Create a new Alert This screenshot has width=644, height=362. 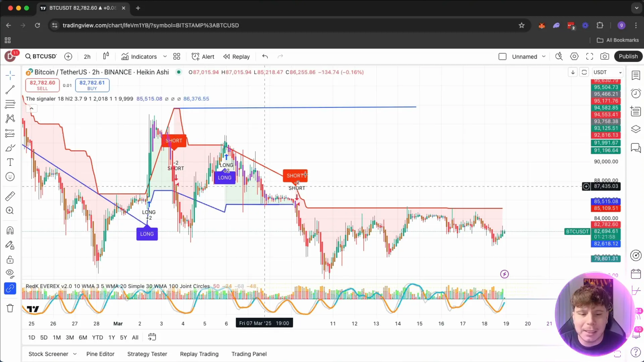[203, 57]
